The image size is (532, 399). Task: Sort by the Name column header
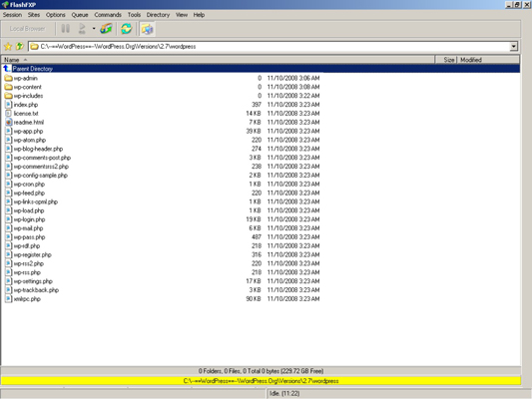pos(218,60)
